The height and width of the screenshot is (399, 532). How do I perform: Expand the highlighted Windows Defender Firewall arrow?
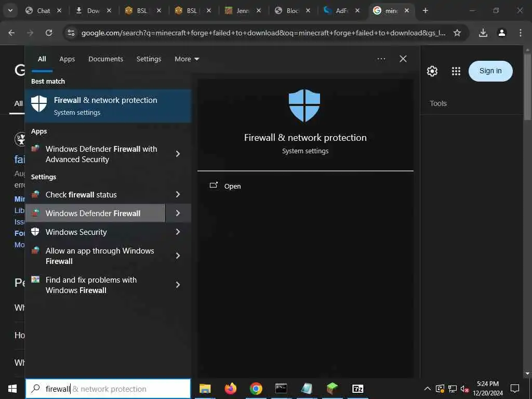[x=178, y=213]
